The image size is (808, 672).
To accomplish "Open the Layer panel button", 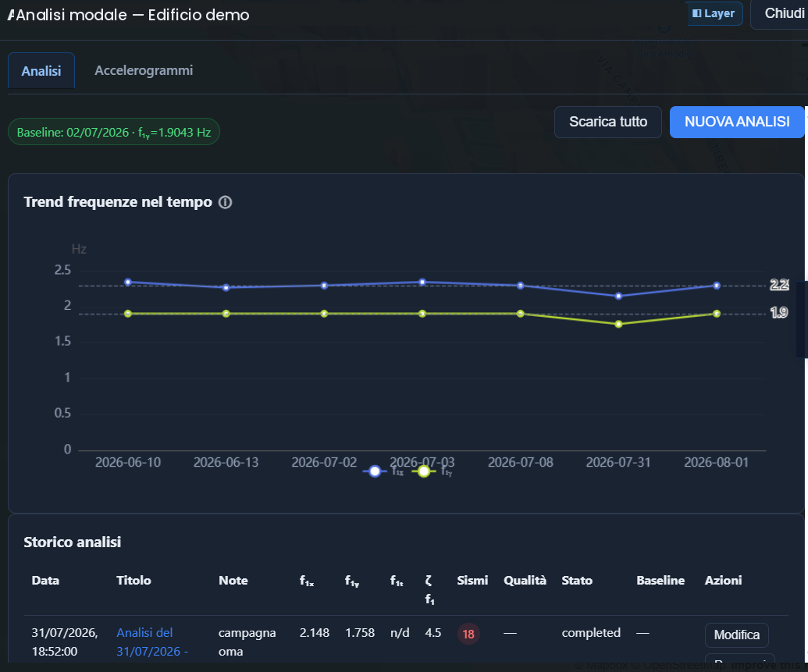I will click(x=714, y=13).
